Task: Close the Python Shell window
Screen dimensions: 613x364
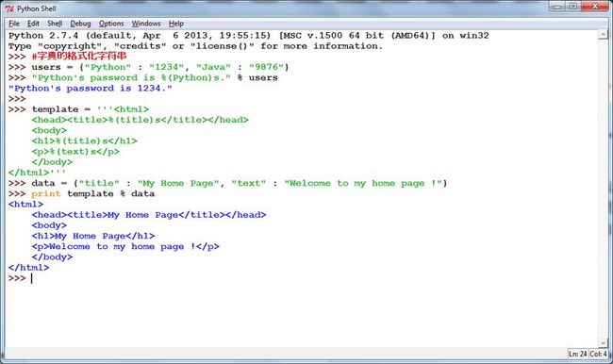Action: pyautogui.click(x=595, y=7)
